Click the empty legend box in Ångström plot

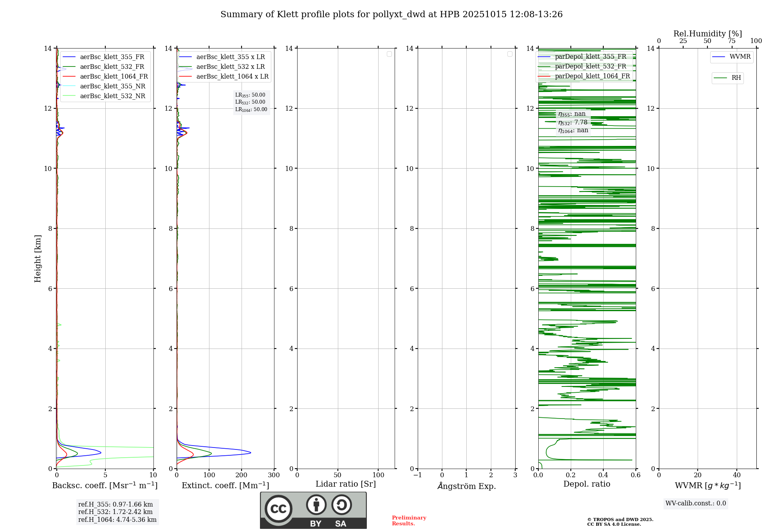pos(510,54)
